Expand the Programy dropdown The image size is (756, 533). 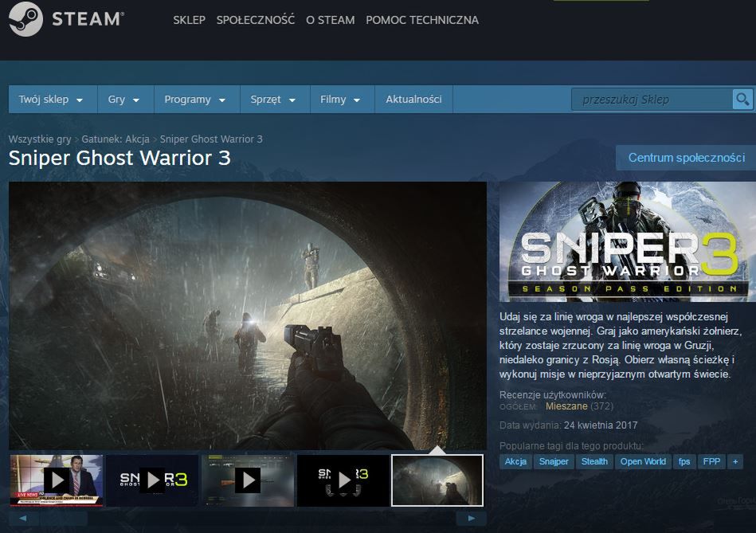pos(196,100)
